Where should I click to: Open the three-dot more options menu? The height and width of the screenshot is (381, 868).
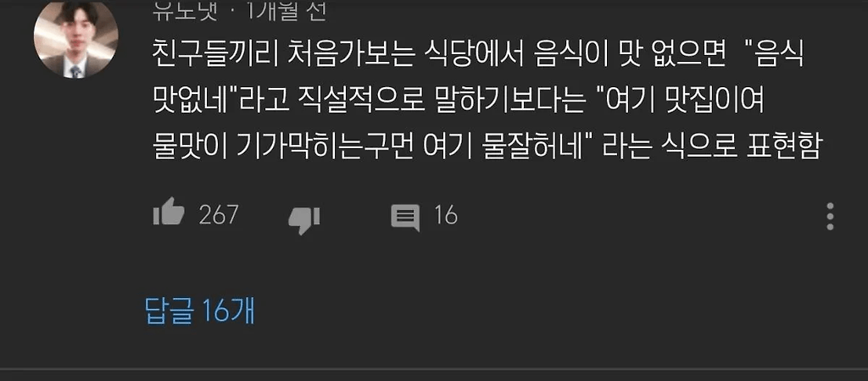click(x=830, y=216)
